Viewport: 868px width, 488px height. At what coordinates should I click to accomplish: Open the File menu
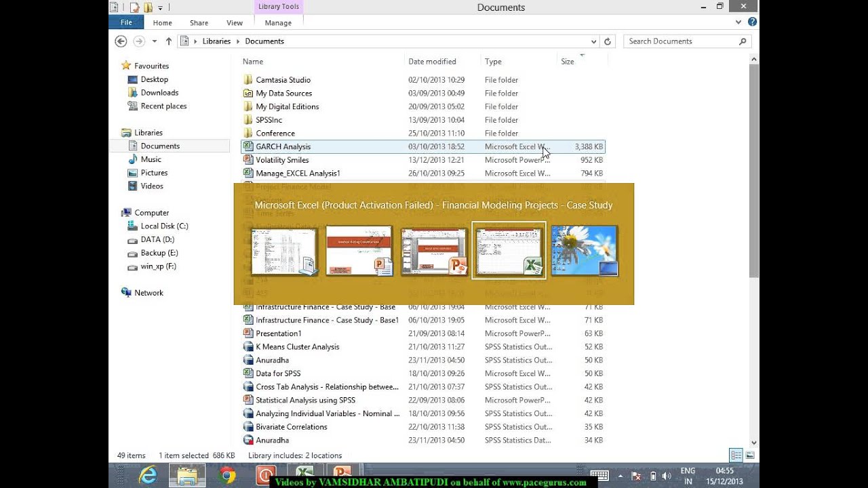click(126, 22)
